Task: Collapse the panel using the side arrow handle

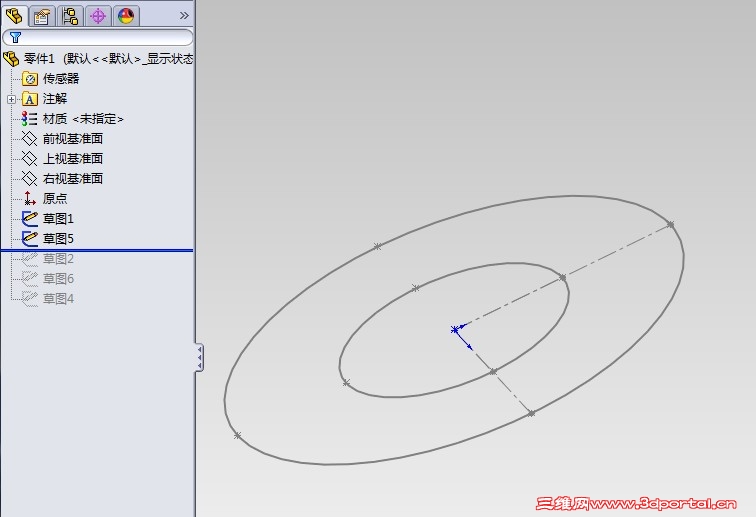Action: click(x=200, y=357)
